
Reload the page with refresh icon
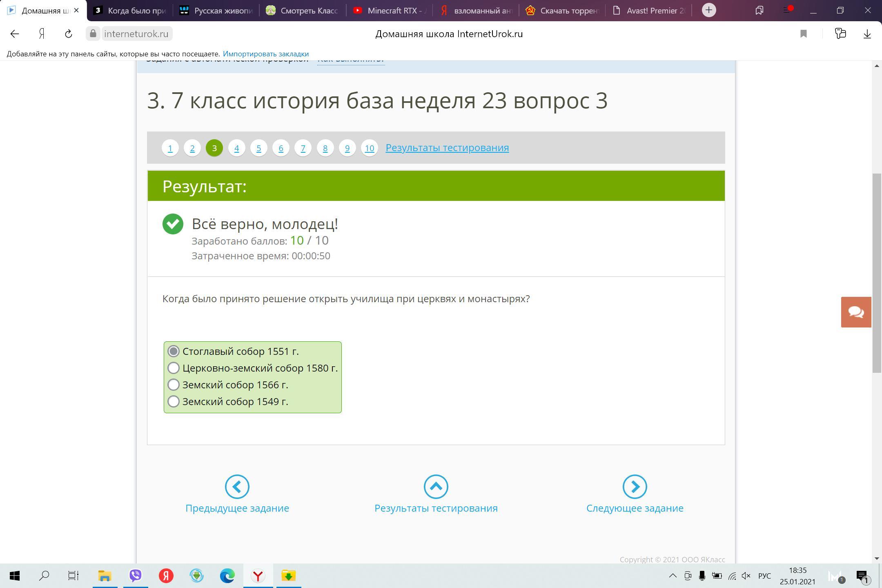point(69,34)
